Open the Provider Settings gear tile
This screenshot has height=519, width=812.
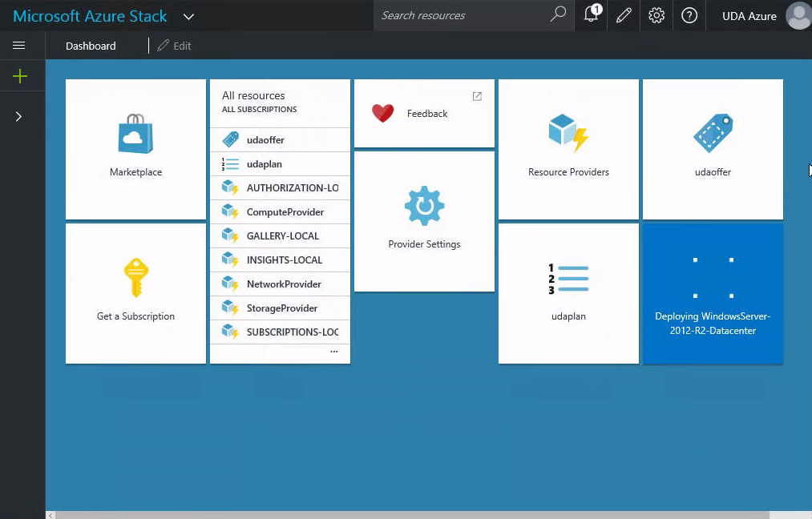click(x=424, y=220)
